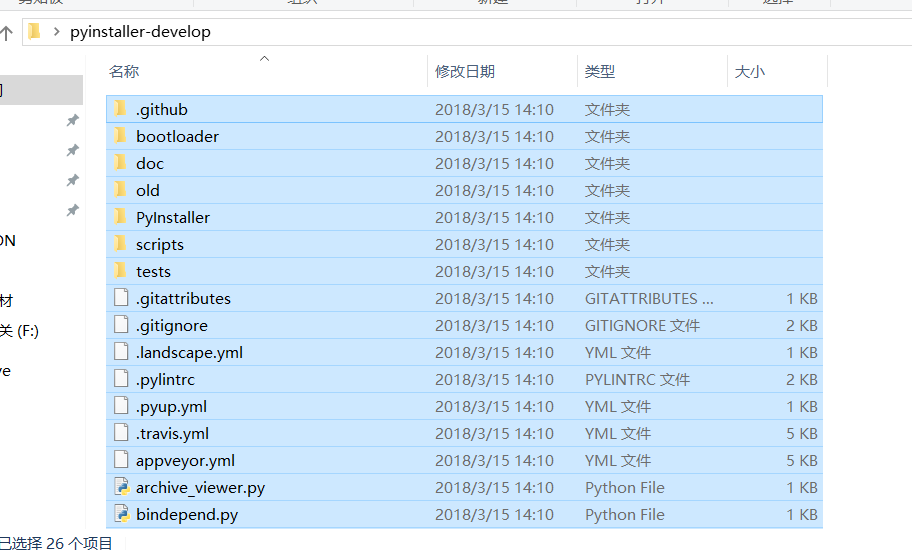Click the .landscape.yml file icon

pyautogui.click(x=121, y=352)
